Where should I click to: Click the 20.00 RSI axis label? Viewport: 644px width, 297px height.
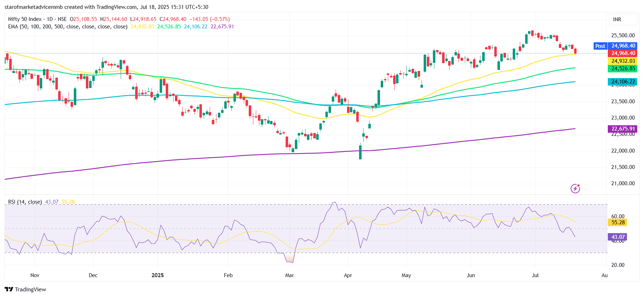tap(618, 265)
